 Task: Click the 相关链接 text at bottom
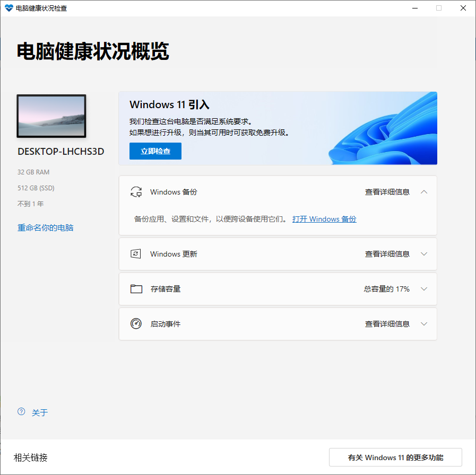[x=30, y=457]
